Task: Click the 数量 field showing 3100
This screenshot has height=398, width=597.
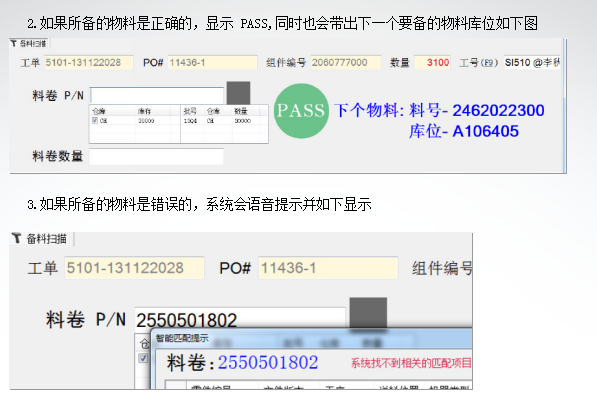Action: (433, 62)
